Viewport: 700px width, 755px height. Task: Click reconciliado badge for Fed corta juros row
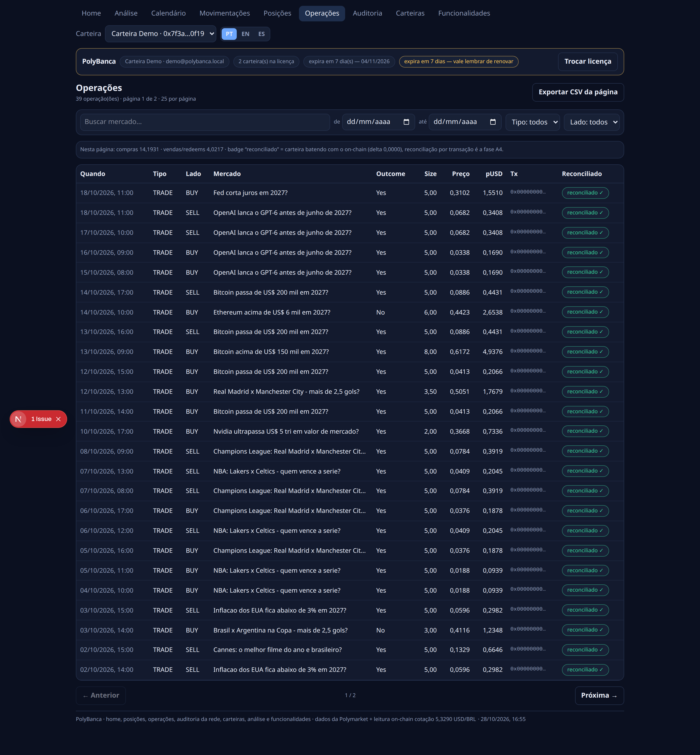point(585,193)
